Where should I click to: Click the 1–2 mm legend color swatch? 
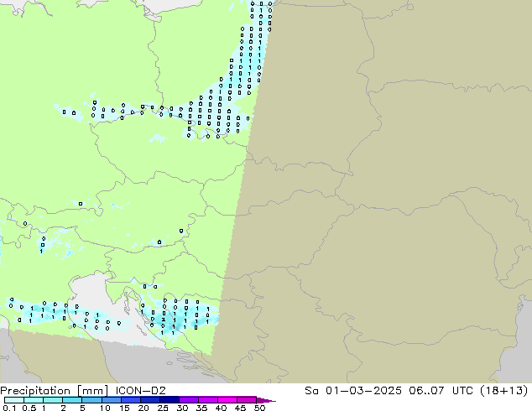click(53, 400)
